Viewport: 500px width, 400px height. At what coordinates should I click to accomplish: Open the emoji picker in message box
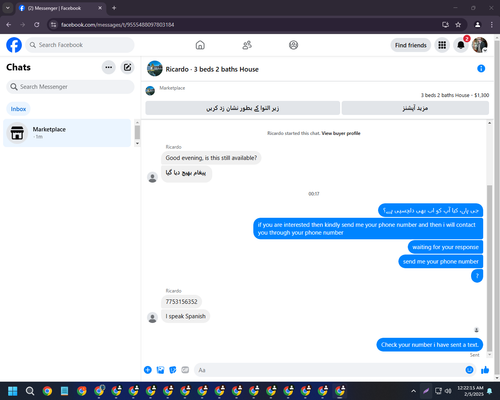[469, 370]
